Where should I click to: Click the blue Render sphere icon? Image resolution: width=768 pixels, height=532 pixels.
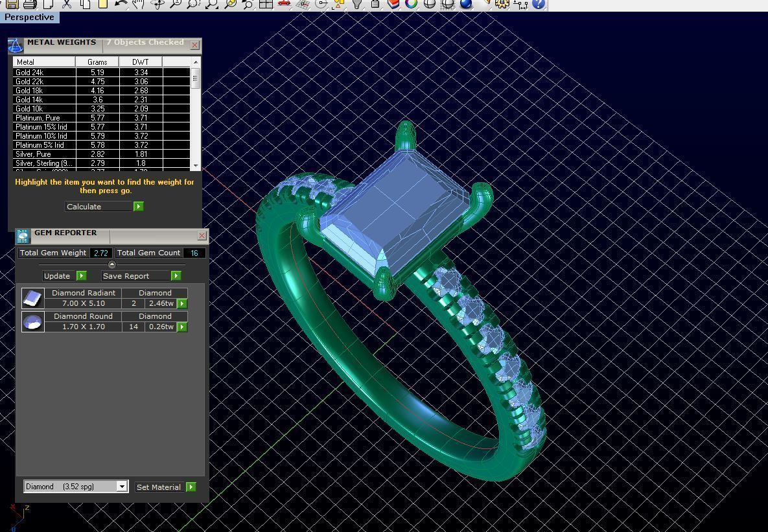466,4
